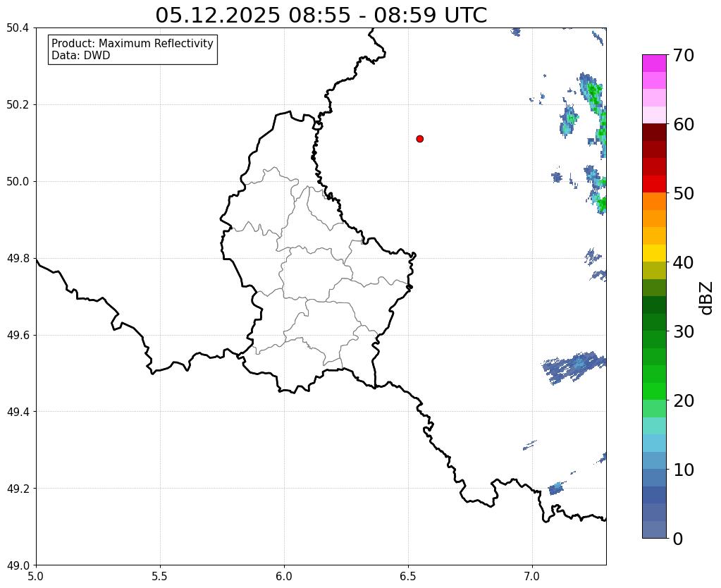The height and width of the screenshot is (588, 721).
Task: Click the light blue swatch above 10
Action: (x=654, y=460)
